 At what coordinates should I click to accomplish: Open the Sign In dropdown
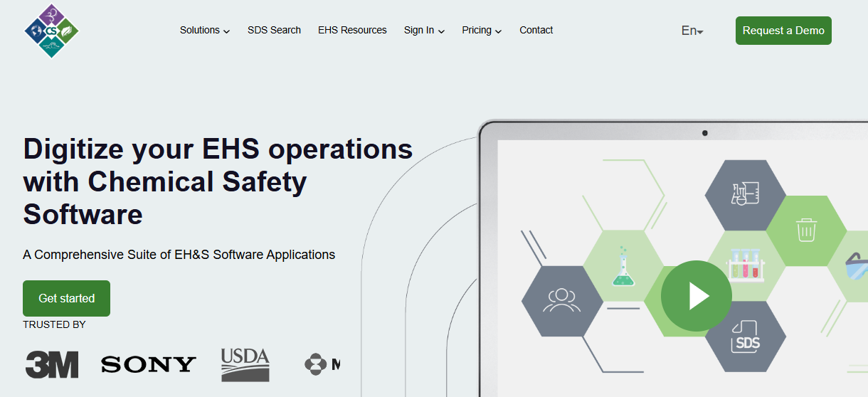pos(424,31)
